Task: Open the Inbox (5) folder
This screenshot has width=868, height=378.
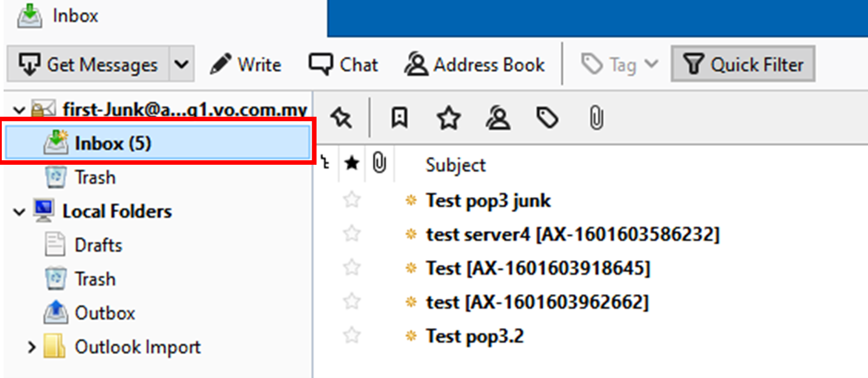Action: click(112, 144)
